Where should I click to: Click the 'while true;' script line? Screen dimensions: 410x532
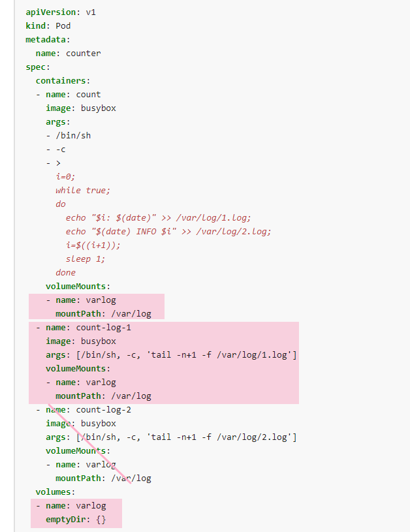coord(83,191)
